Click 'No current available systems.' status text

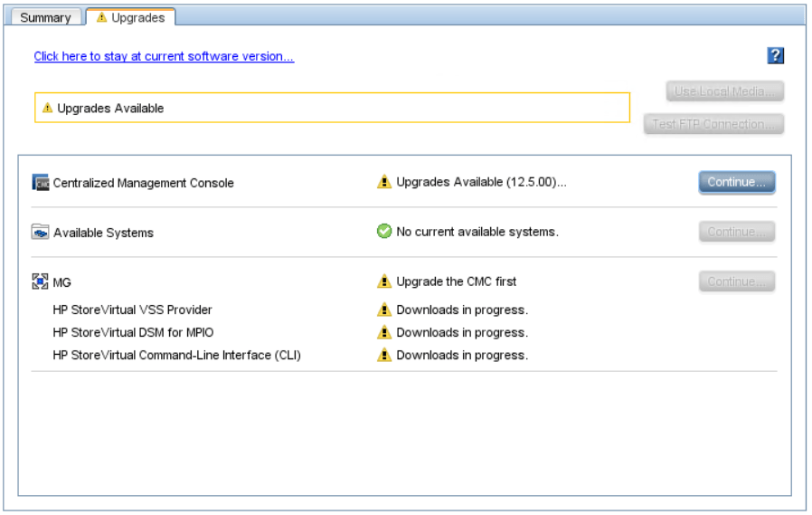[477, 232]
